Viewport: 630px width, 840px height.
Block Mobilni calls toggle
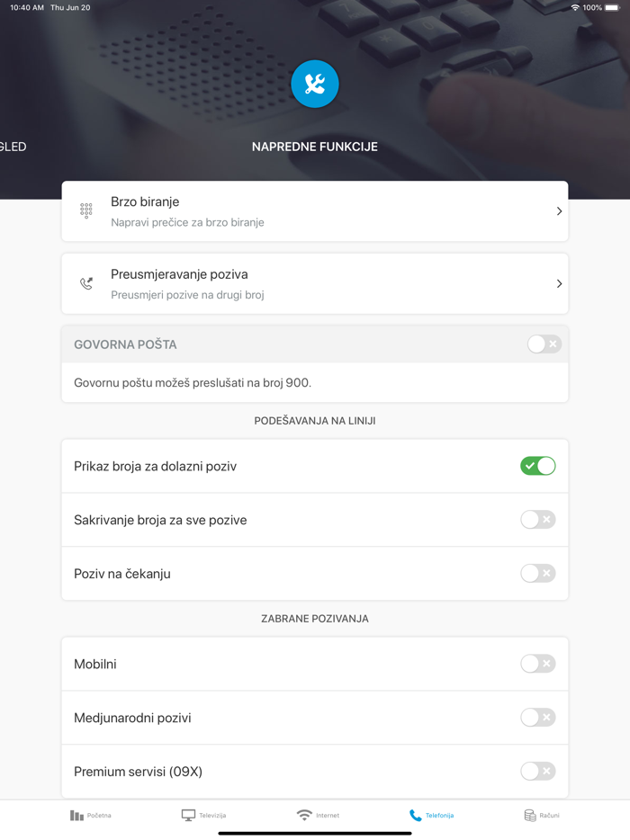(538, 664)
